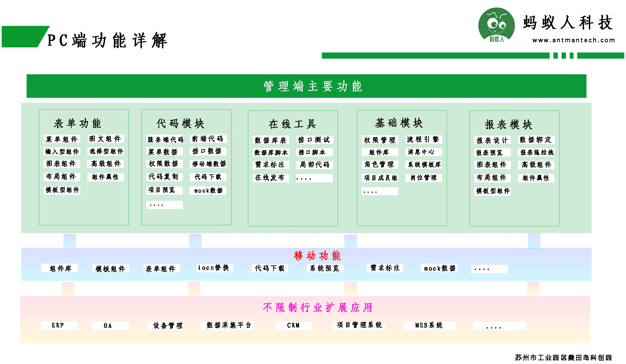
Task: Select 服务端代码 item
Action: click(x=165, y=139)
